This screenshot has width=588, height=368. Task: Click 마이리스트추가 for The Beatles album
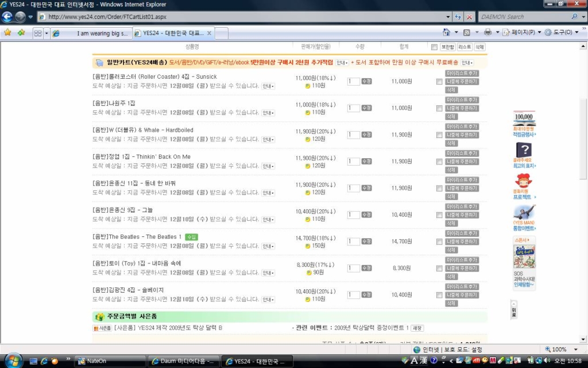[462, 233]
